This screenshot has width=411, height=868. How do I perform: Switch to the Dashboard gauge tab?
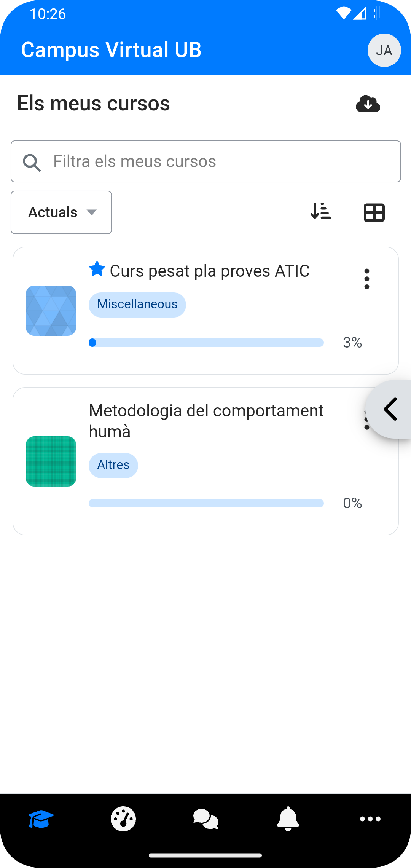pos(123,819)
